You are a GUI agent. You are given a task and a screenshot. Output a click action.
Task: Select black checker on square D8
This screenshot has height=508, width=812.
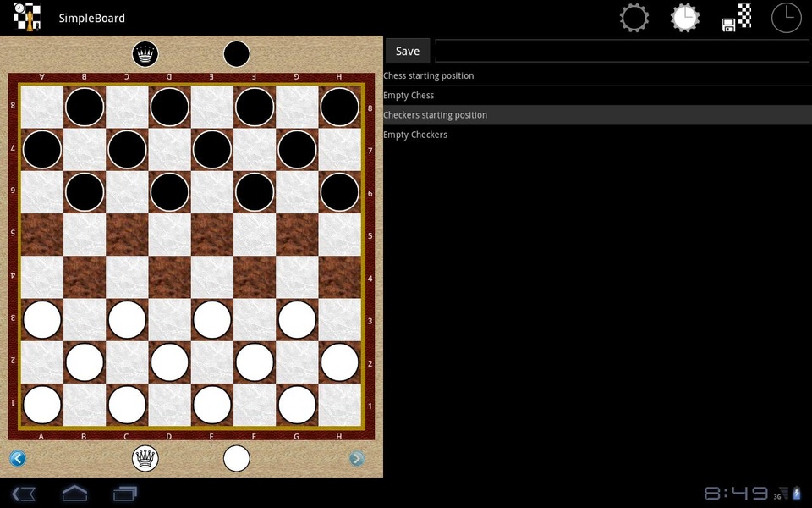169,107
